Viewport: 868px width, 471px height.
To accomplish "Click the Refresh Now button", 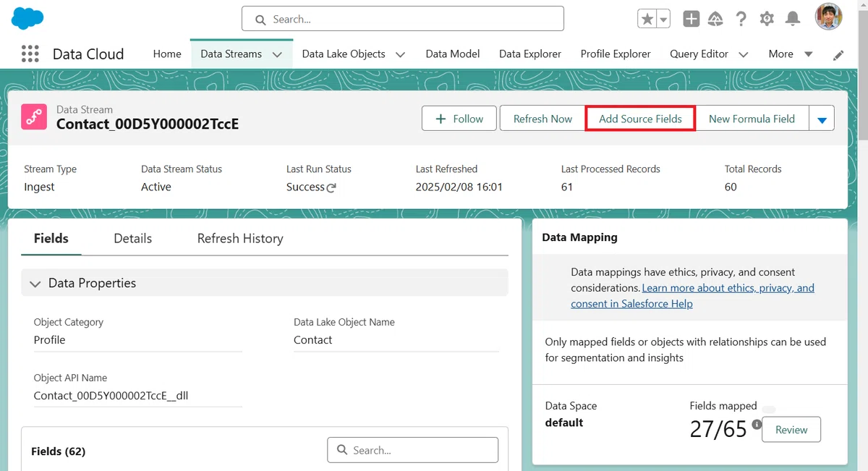I will (542, 119).
